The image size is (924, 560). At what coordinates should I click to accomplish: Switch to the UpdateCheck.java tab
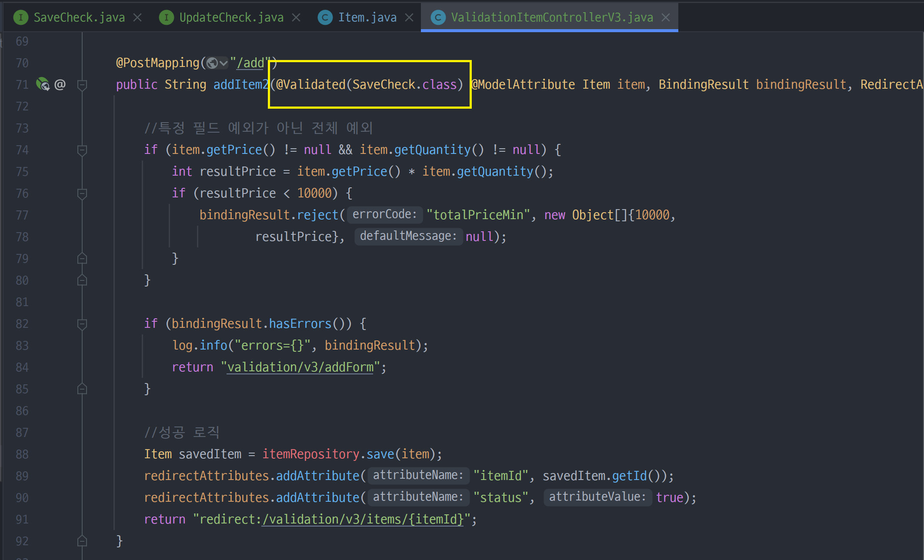(x=231, y=17)
